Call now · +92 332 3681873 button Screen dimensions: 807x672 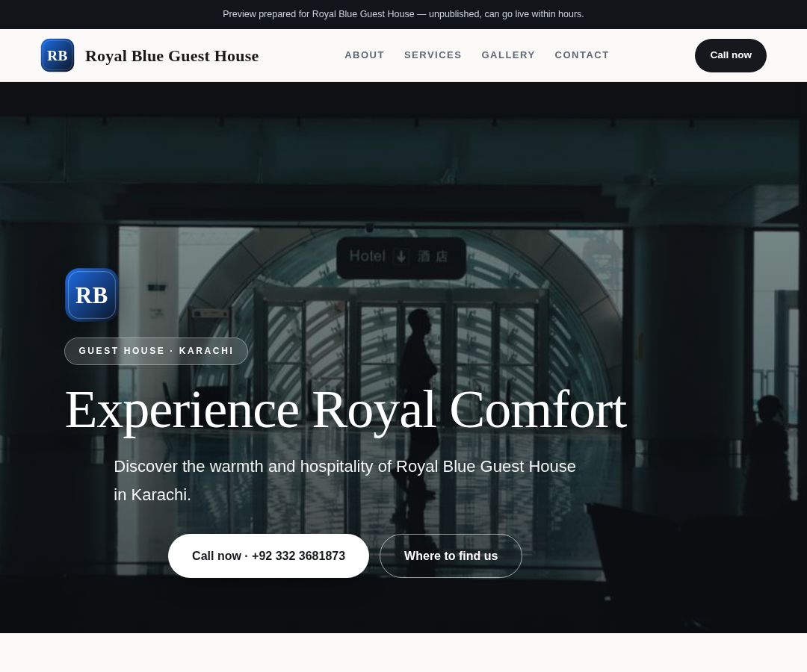269,556
